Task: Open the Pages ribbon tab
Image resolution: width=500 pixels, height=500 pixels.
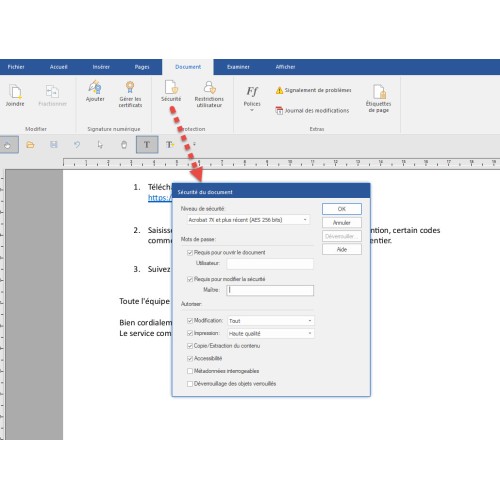Action: 142,67
